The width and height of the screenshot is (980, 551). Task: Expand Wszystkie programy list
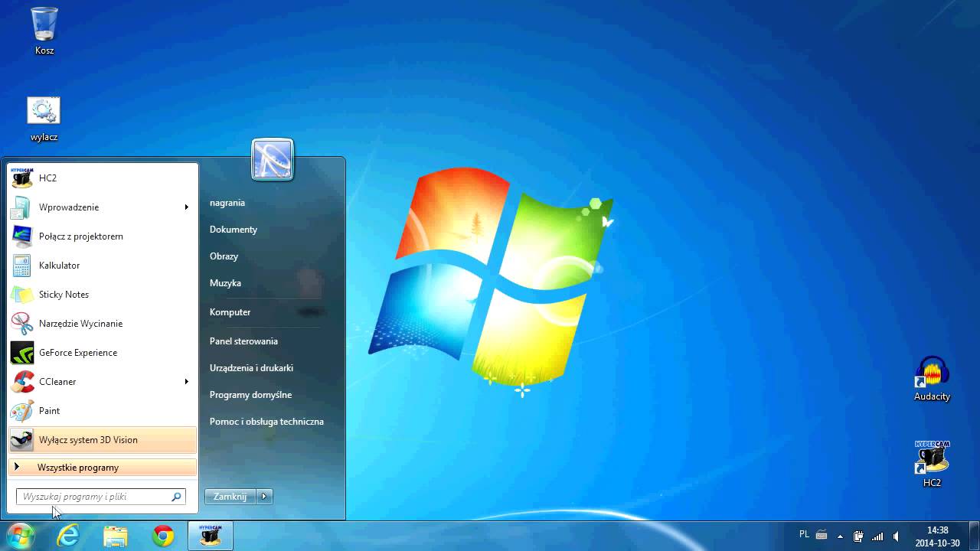[x=103, y=468]
